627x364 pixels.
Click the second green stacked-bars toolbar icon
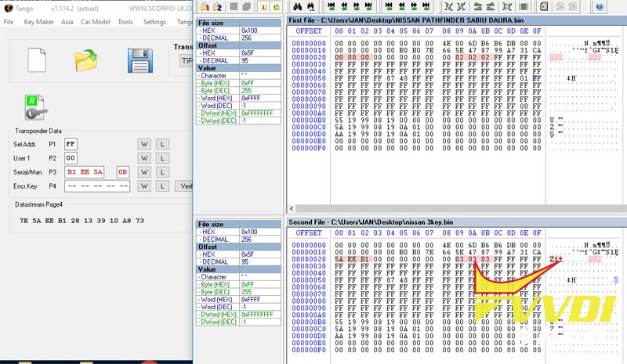click(x=491, y=6)
